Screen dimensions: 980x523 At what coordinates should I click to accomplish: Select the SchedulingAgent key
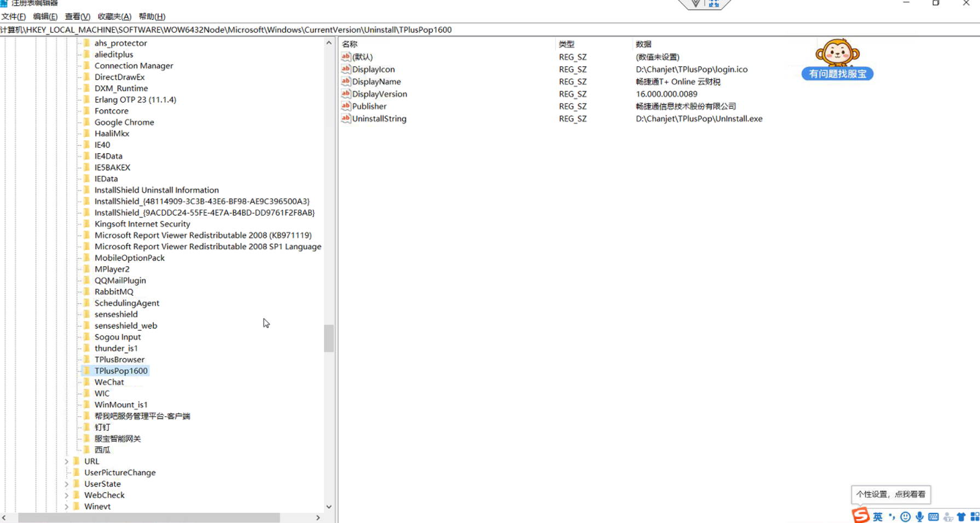click(127, 303)
